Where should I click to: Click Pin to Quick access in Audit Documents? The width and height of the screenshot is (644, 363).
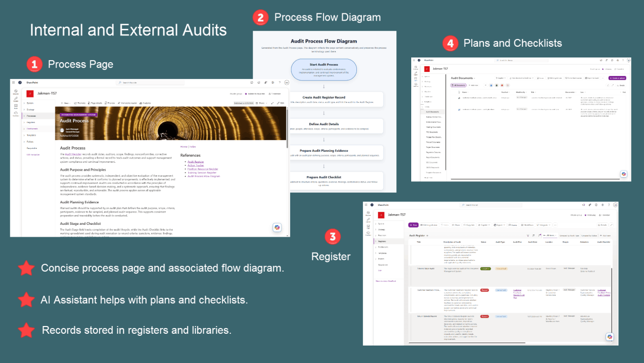coord(573,78)
